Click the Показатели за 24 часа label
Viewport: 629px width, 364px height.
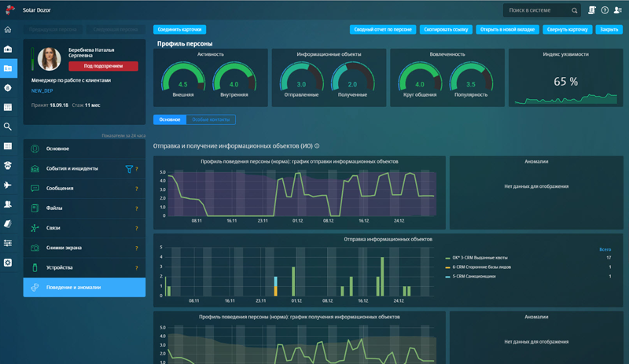[123, 136]
